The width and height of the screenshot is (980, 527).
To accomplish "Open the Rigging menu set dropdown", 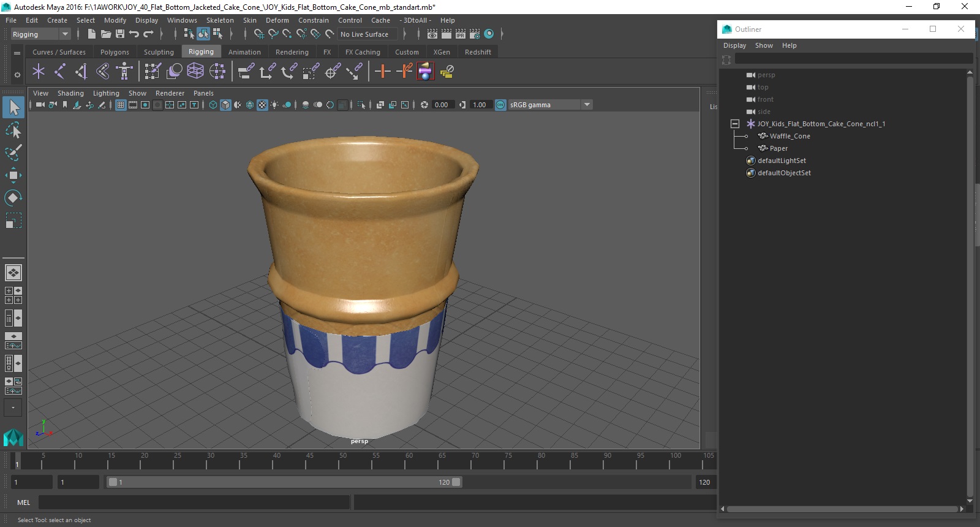I will 40,34.
